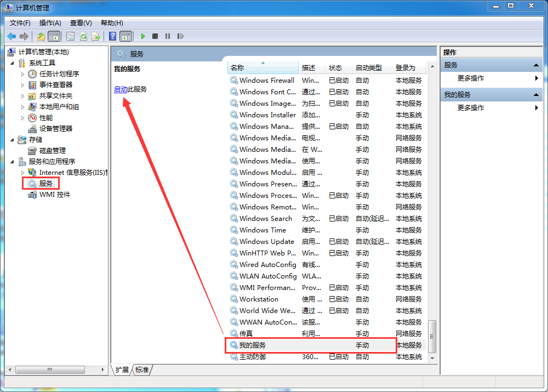Viewport: 548px width, 392px height.
Task: Click the Forward arrow toolbar icon
Action: point(24,36)
